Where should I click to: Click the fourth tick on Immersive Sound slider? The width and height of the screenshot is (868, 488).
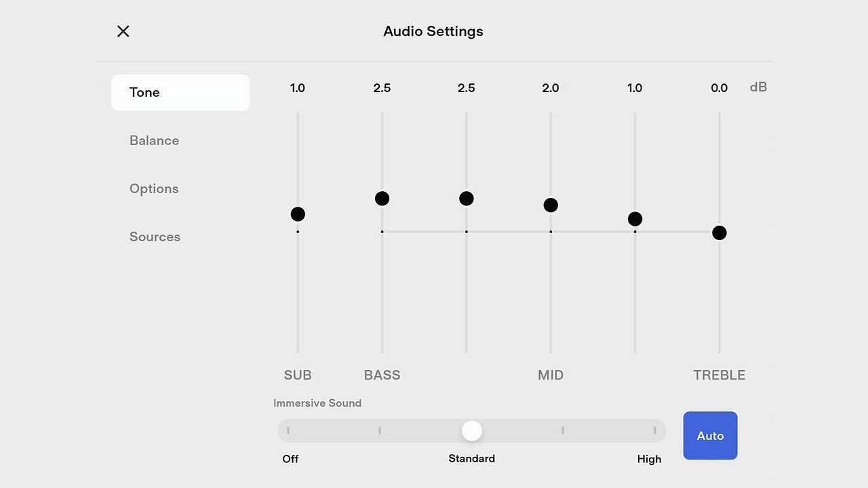pyautogui.click(x=563, y=430)
